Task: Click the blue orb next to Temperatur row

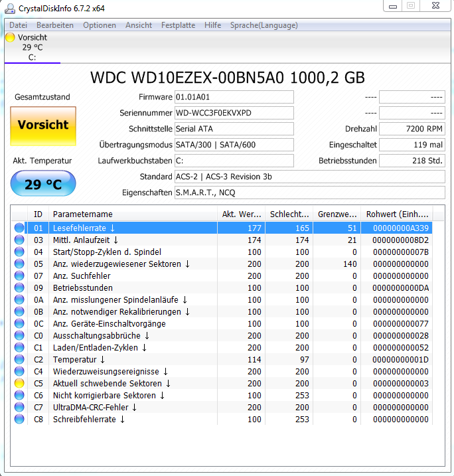Action: 19,359
